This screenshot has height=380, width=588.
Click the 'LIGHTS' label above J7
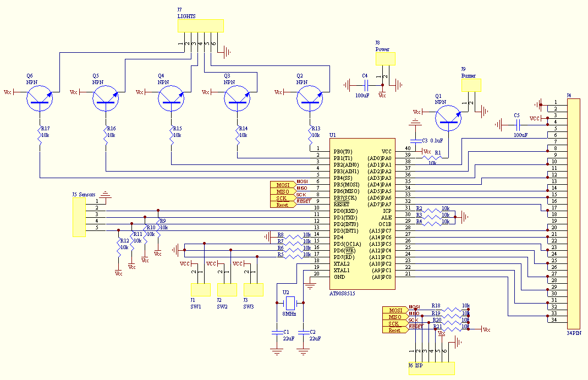click(186, 16)
